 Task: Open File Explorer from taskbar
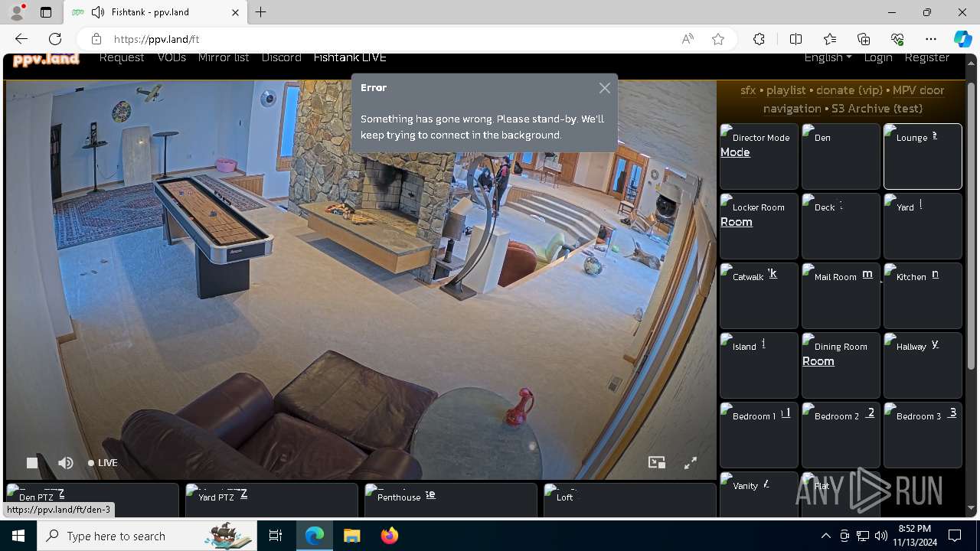351,536
